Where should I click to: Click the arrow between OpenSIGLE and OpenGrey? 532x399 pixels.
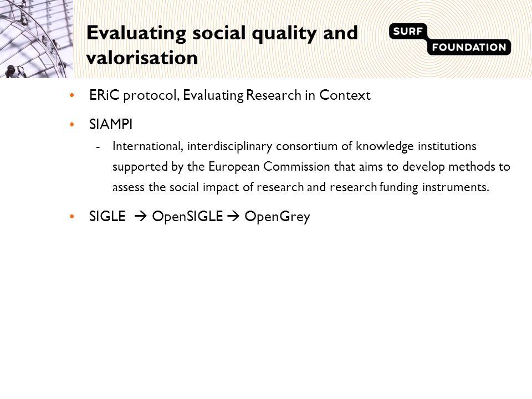coord(233,216)
